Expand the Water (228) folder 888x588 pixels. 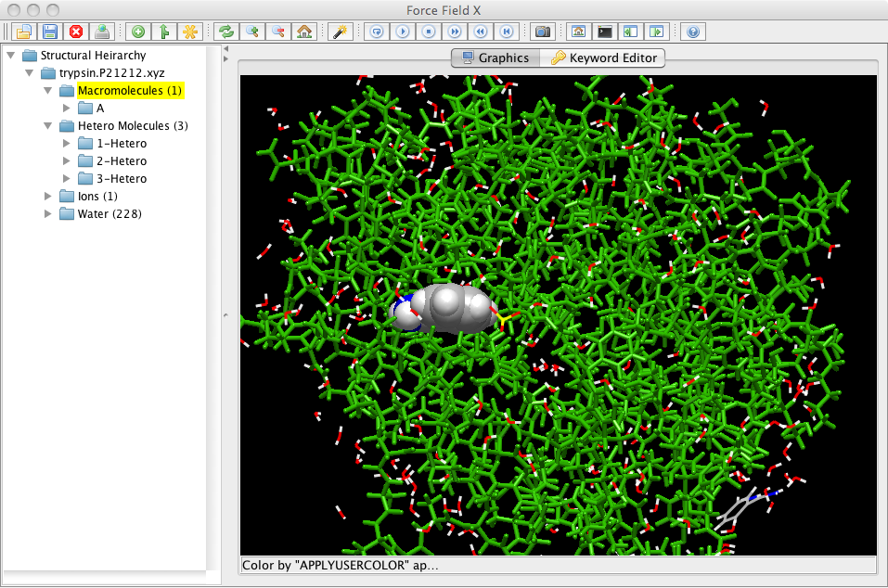[48, 214]
